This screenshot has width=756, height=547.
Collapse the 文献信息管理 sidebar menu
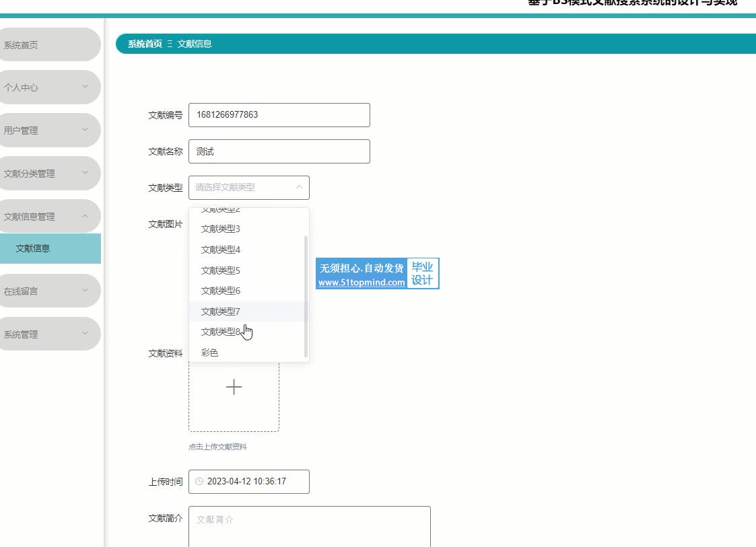[x=85, y=216]
